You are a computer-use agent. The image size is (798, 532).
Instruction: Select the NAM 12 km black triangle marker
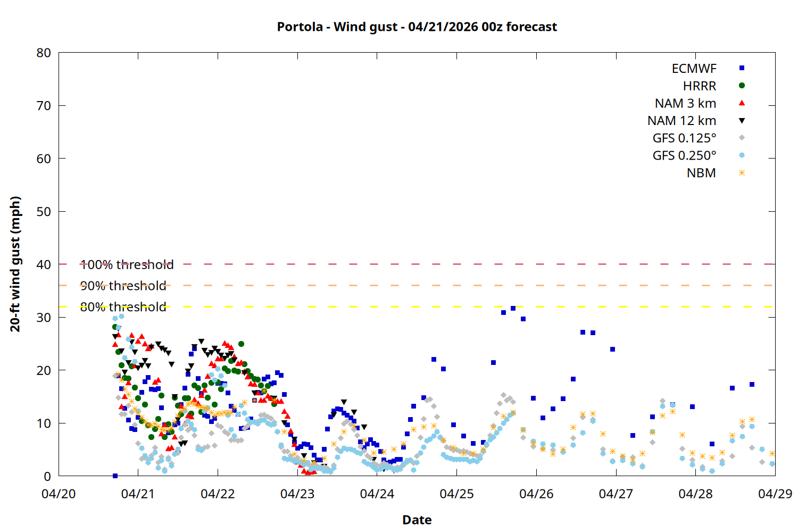click(x=742, y=121)
